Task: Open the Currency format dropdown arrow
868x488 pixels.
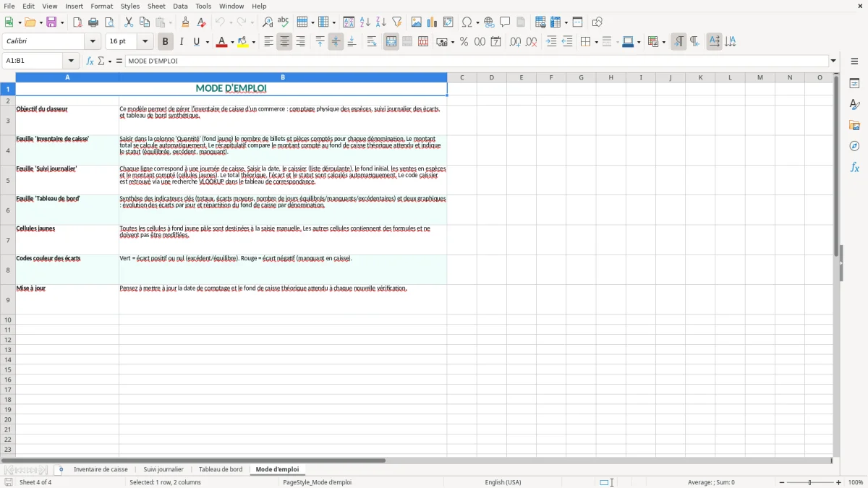Action: click(x=452, y=42)
